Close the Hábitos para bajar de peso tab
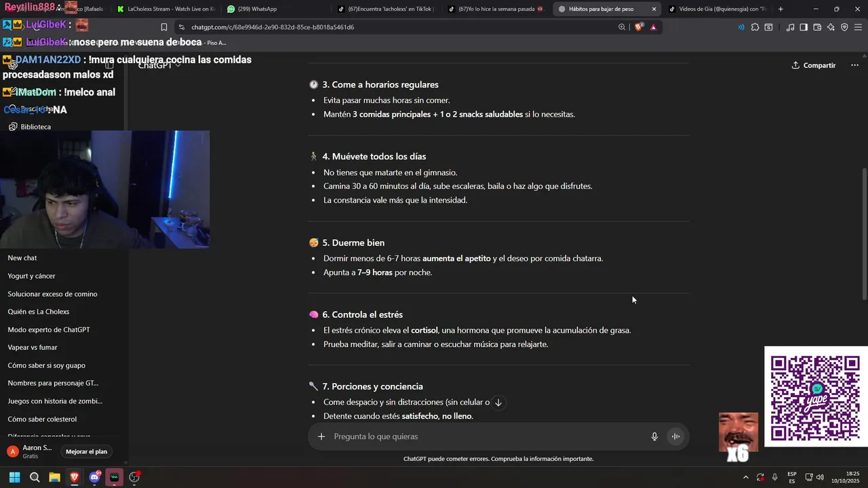 [654, 9]
